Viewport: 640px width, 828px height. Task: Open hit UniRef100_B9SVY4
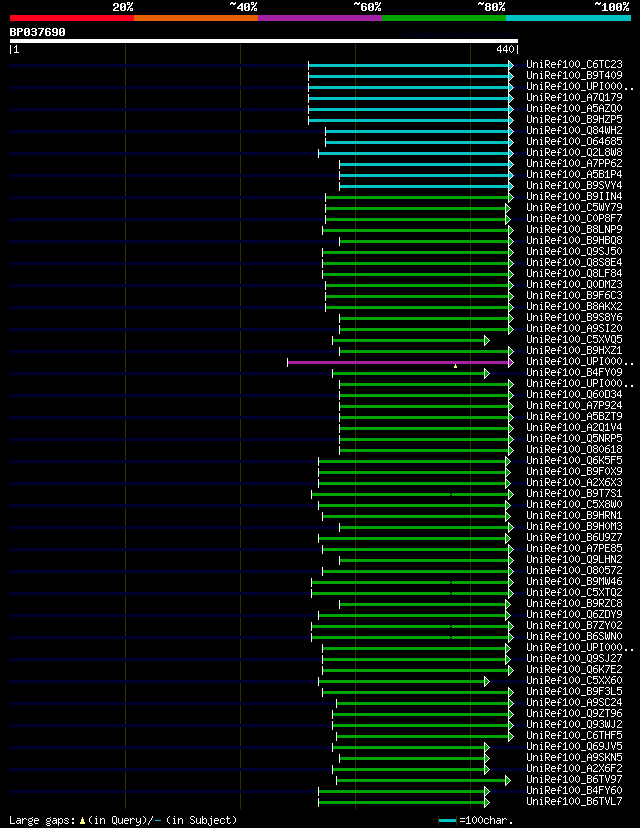[x=575, y=185]
